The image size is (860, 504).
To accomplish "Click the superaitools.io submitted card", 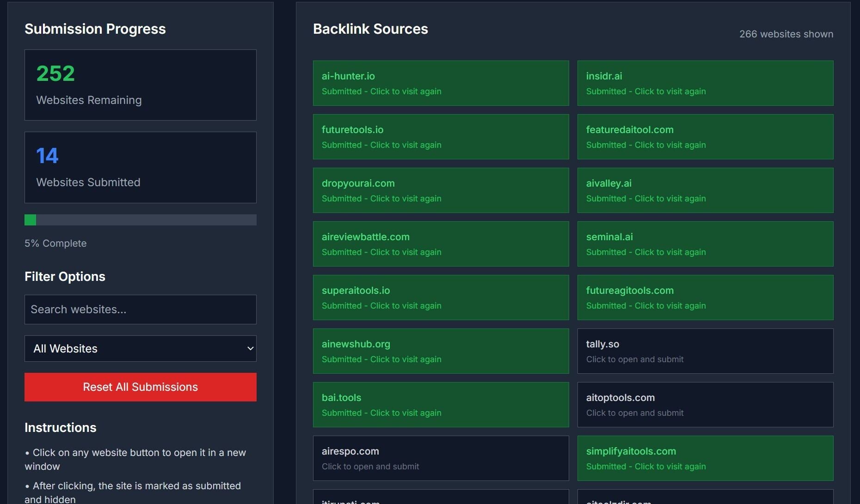I will click(x=441, y=298).
